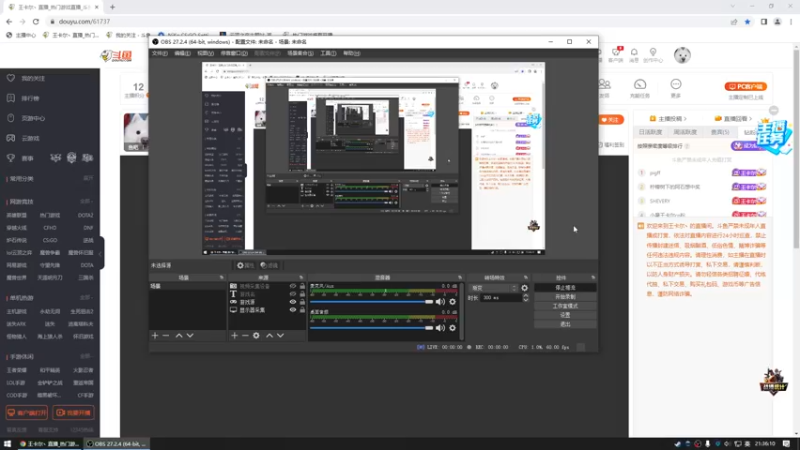800x450 pixels.
Task: Bookmark page with Chrome star icon
Action: coord(747,21)
